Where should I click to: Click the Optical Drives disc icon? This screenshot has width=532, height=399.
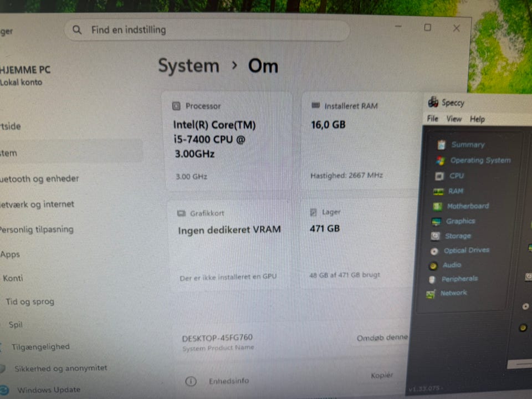[x=434, y=252]
